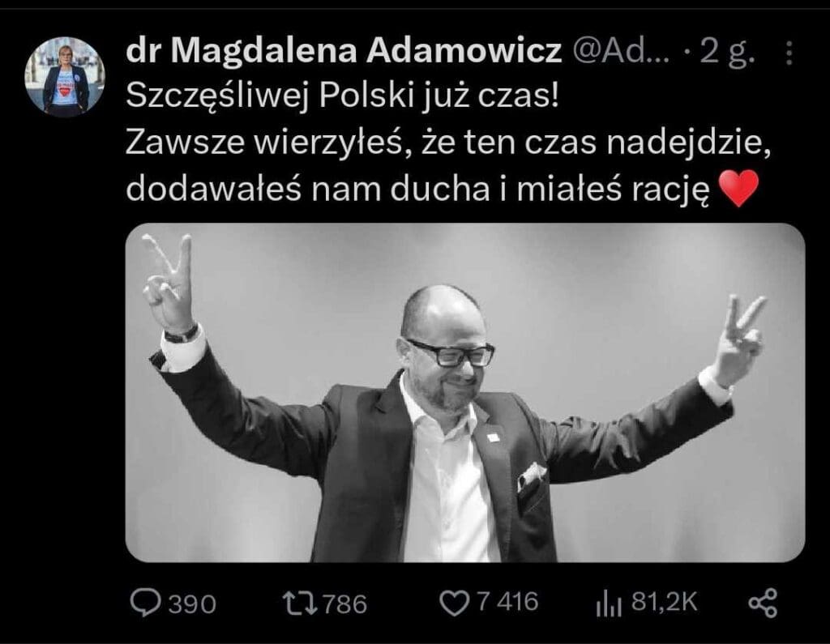
Task: Click the 786 retweets count
Action: 344,603
